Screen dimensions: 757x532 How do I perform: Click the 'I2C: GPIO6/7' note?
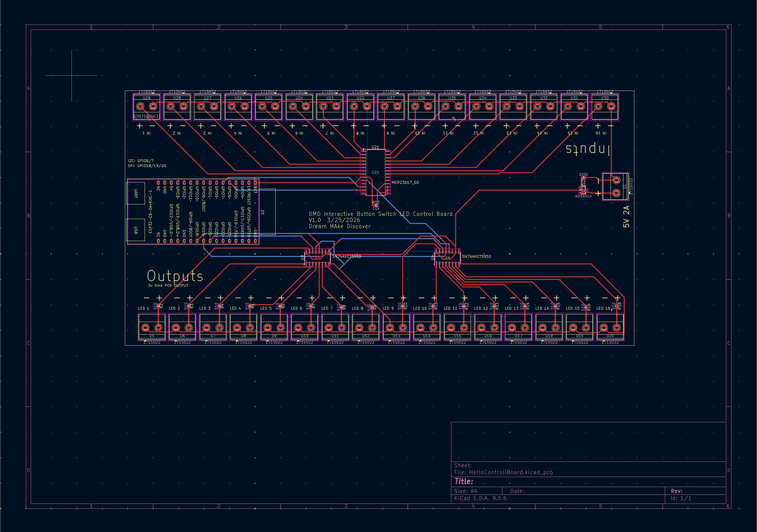(141, 161)
